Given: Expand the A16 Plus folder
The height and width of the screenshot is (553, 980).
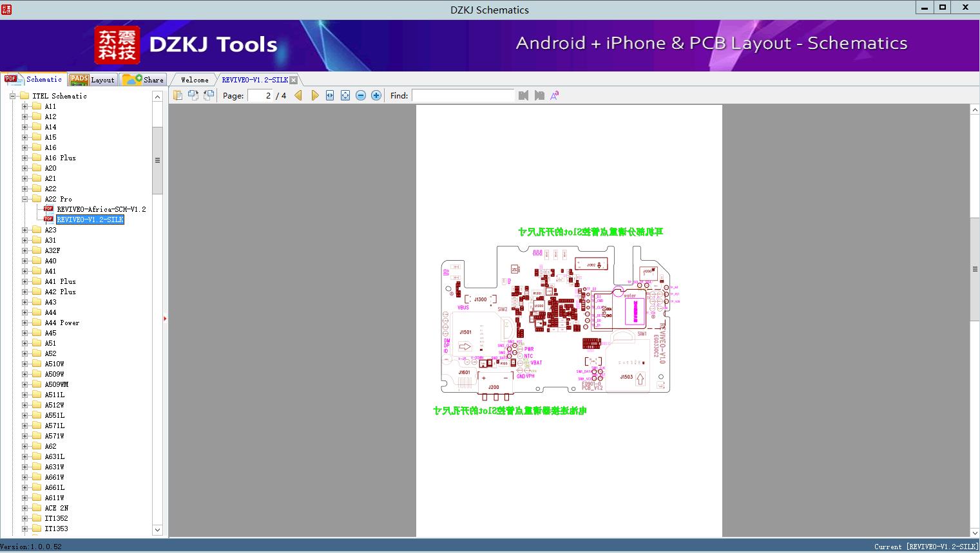Looking at the screenshot, I should [x=25, y=158].
